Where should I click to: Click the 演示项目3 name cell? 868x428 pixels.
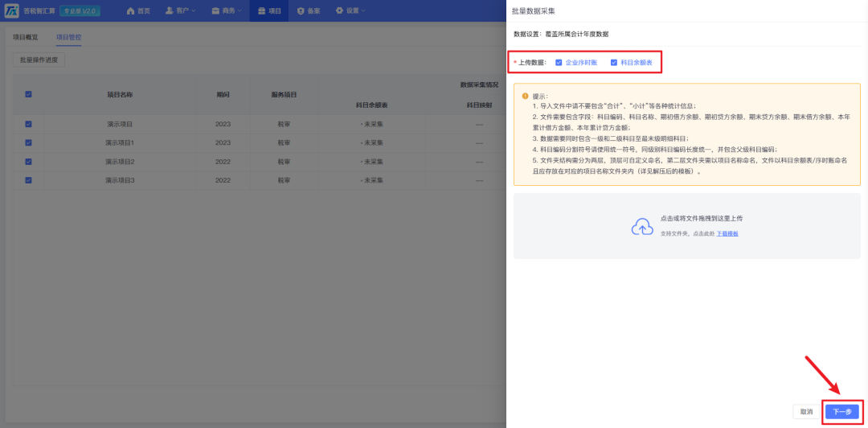[x=120, y=180]
